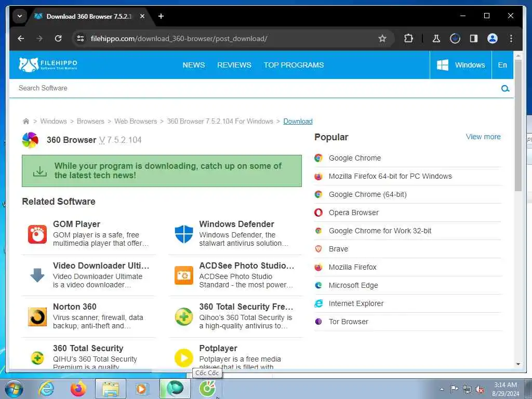Viewport: 532px width, 399px height.
Task: Click the browser forward arrow
Action: (39, 38)
